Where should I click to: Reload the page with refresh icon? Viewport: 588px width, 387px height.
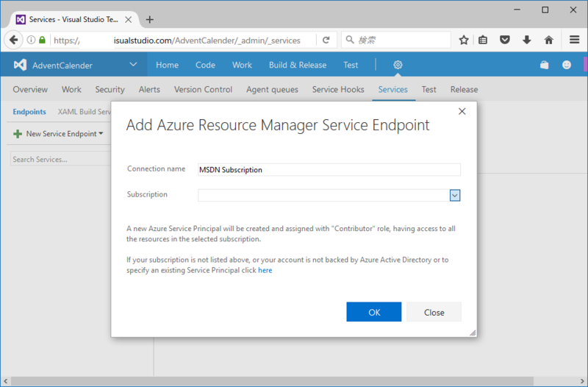coord(326,40)
